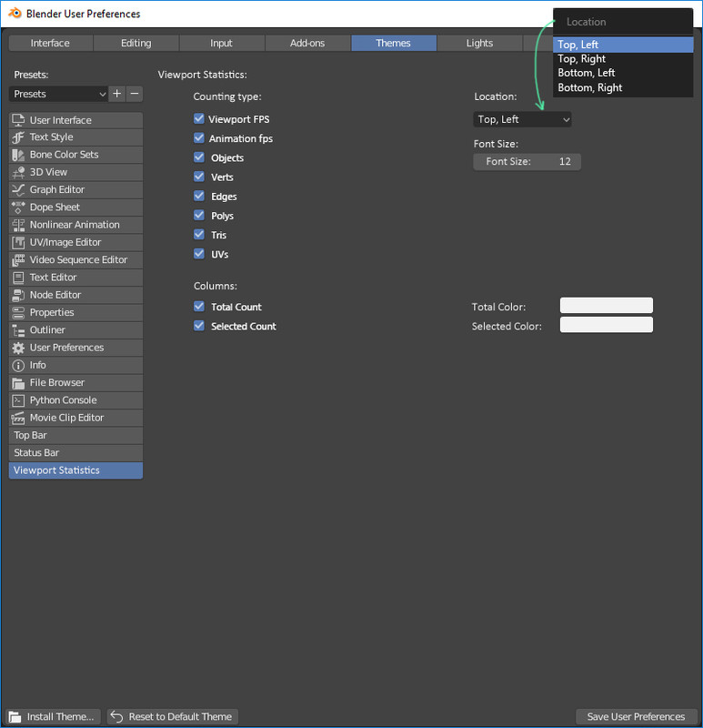Screen dimensions: 703x728
Task: Disable Edges counting
Action: (199, 196)
